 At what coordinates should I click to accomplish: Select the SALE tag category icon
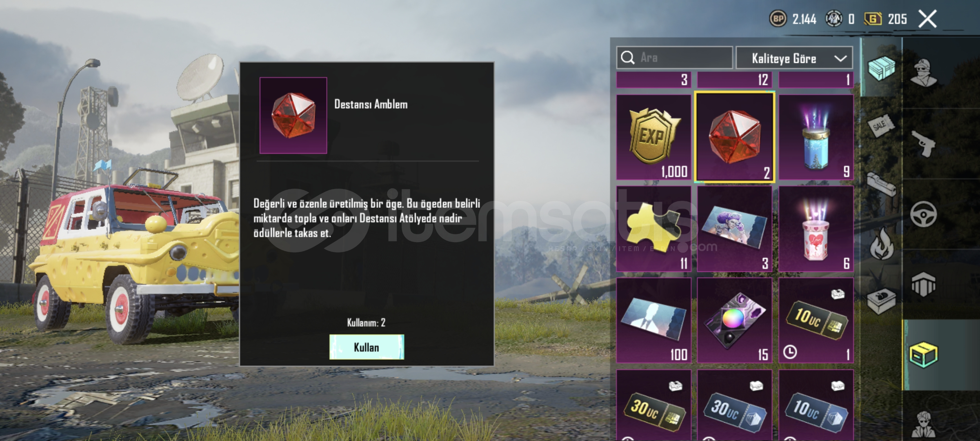click(x=880, y=125)
